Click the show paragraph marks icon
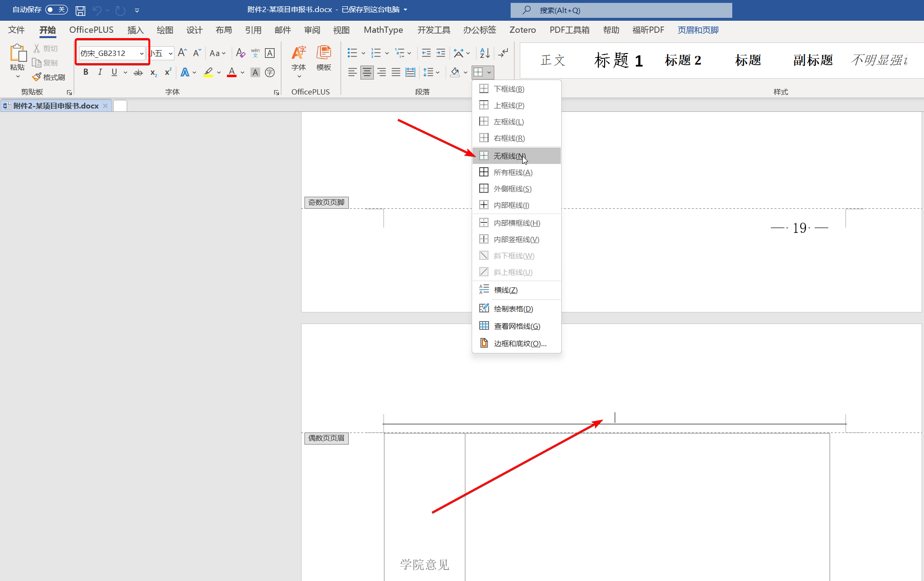The image size is (924, 581). pos(503,53)
